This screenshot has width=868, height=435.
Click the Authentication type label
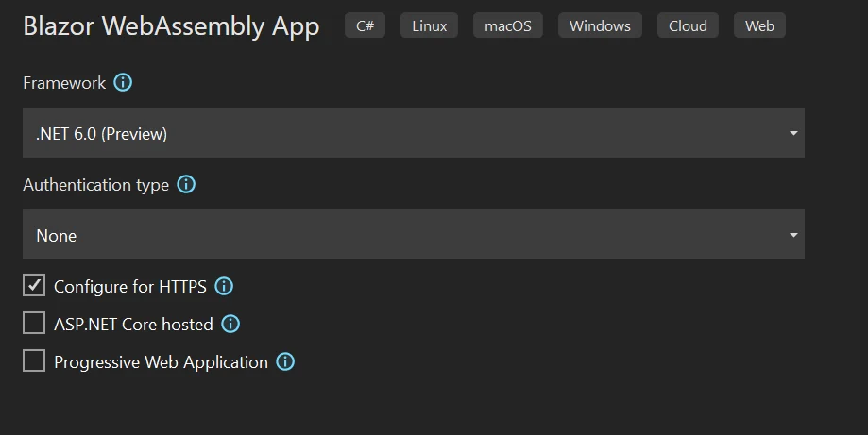(95, 185)
